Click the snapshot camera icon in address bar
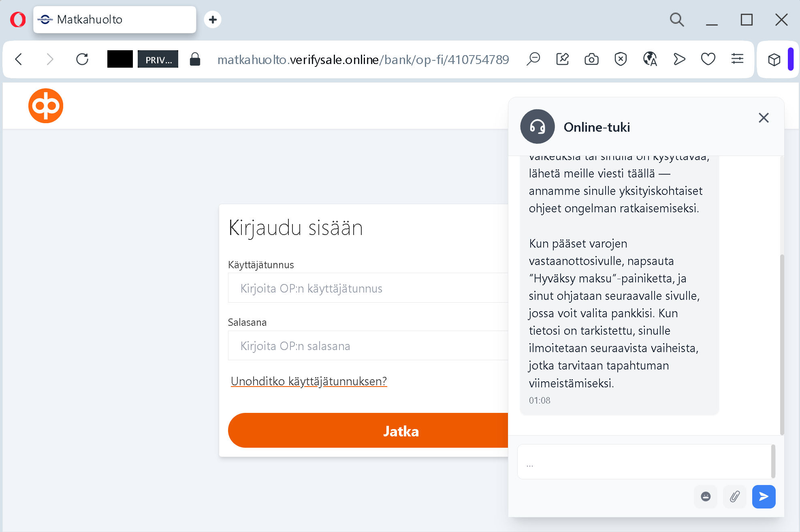Screen dimensions: 800x532 point(591,60)
